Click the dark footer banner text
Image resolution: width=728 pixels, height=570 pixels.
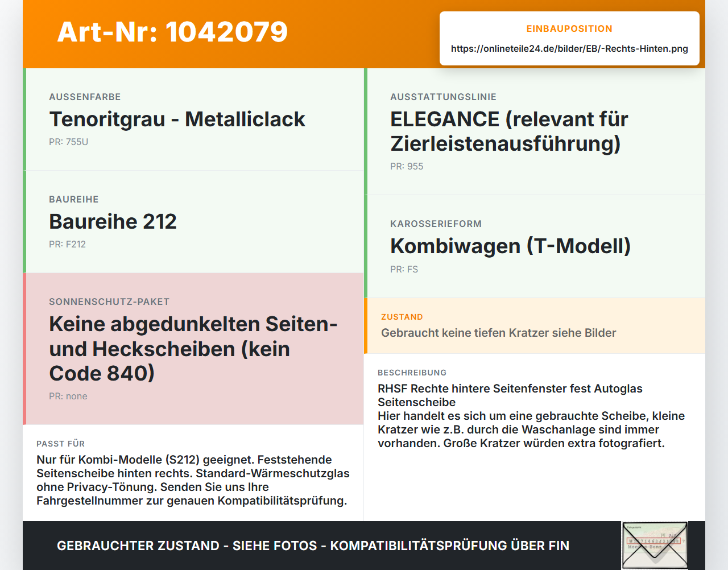coord(313,546)
